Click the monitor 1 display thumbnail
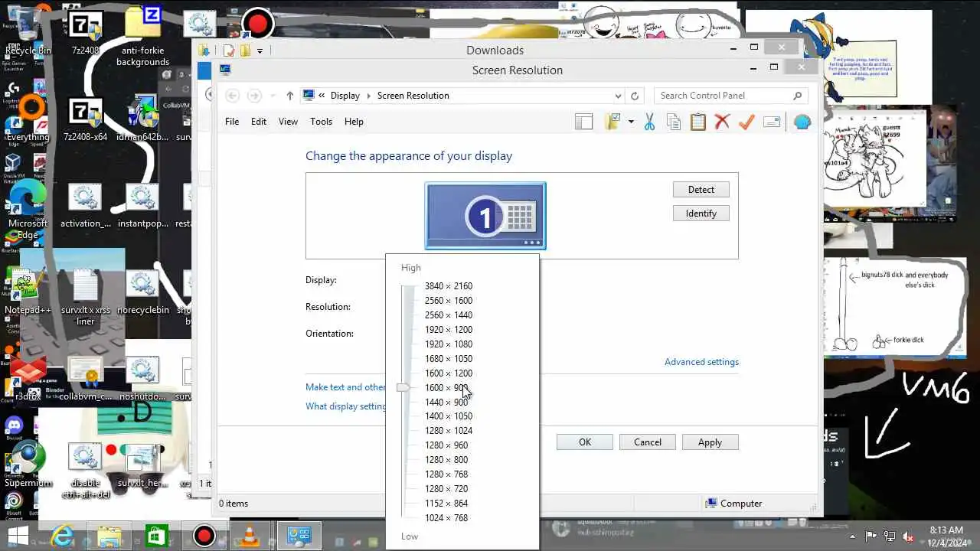Viewport: 980px width, 551px height. click(x=485, y=216)
